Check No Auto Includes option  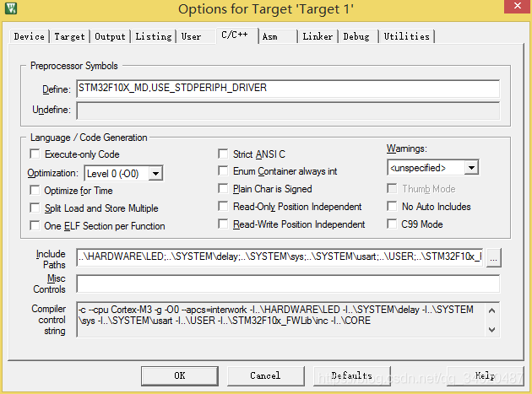(394, 207)
